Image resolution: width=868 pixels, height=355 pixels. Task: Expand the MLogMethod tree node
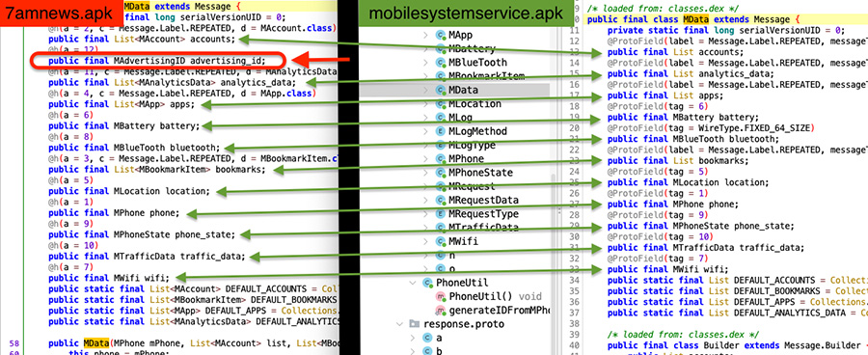tap(425, 131)
